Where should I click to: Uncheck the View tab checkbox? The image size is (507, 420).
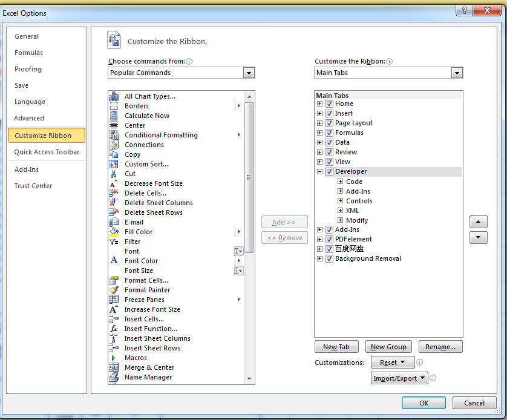point(329,162)
